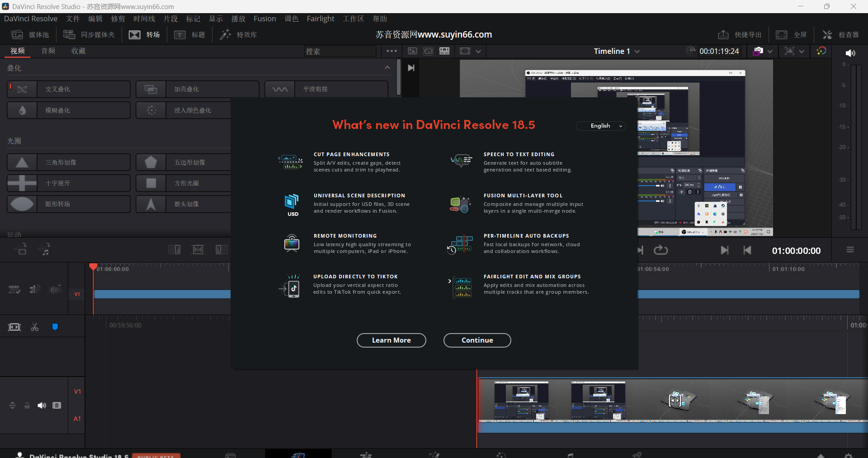This screenshot has width=868, height=458.
Task: Open the 检查器 inspector
Action: coord(841,34)
